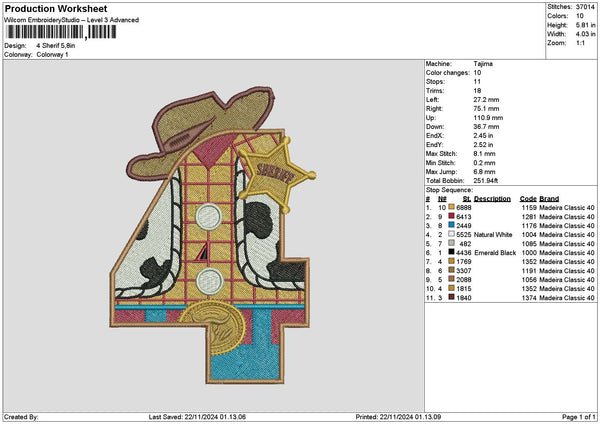This screenshot has width=600, height=424.
Task: Click thread code '1004'
Action: [529, 235]
